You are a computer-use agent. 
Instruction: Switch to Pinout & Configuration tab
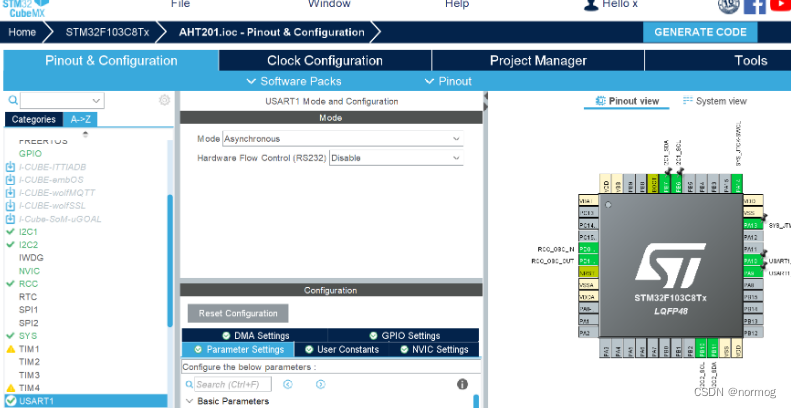(111, 61)
